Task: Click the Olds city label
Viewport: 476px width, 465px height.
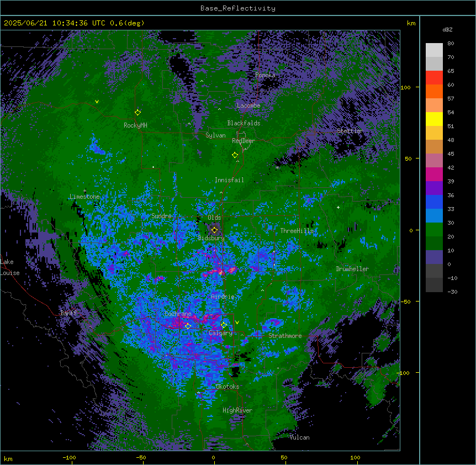Action: click(x=214, y=218)
